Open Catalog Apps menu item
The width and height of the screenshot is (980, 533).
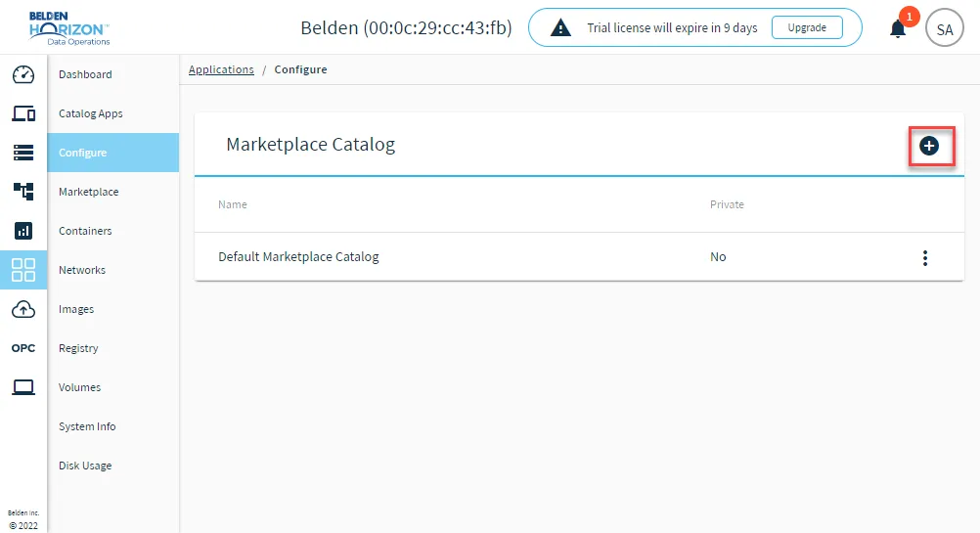(113, 113)
